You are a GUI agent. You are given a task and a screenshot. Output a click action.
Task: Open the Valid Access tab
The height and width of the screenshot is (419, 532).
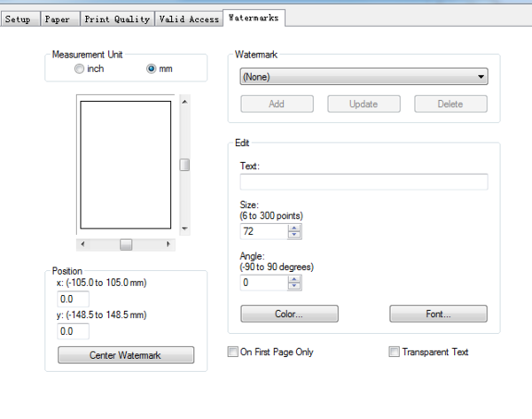click(189, 19)
